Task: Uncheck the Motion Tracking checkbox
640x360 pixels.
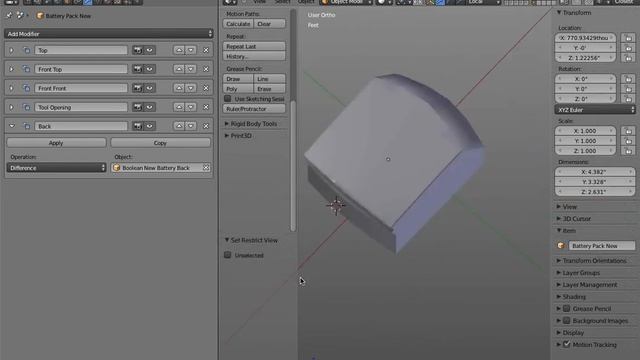Action: click(567, 344)
